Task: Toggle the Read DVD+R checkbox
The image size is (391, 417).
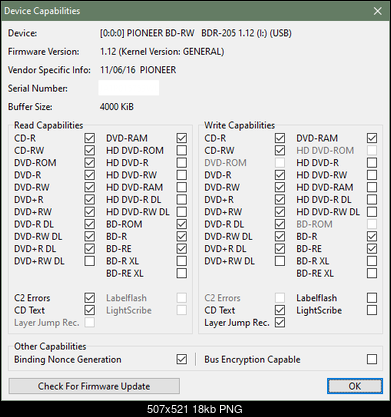Action: click(x=90, y=199)
